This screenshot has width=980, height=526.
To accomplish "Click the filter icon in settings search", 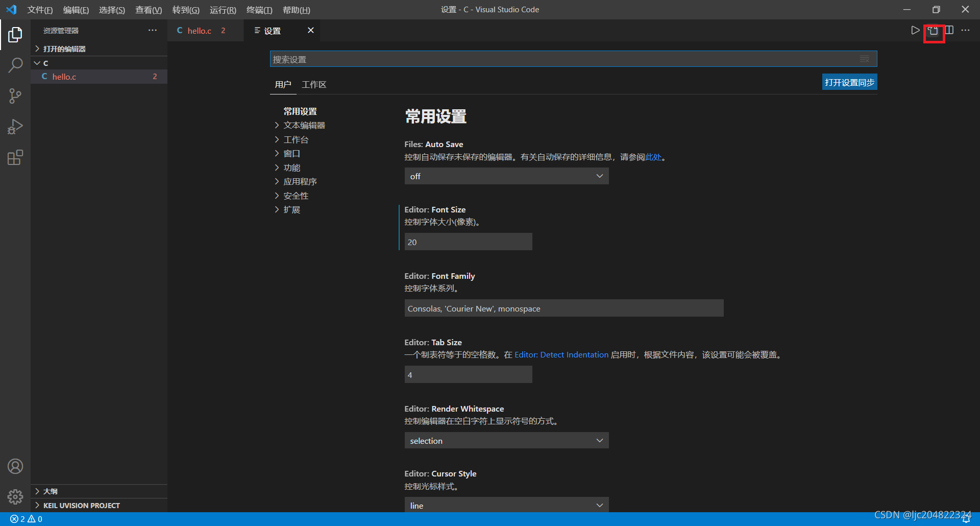I will click(x=864, y=59).
